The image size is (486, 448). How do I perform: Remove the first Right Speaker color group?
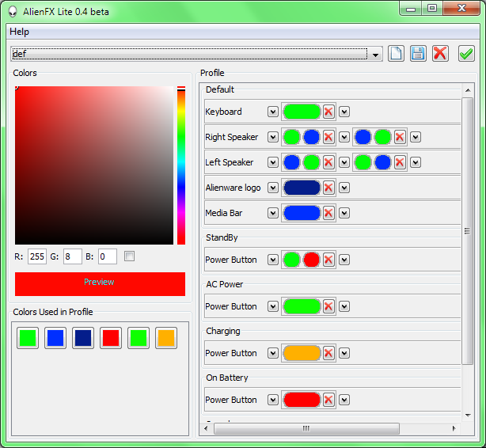328,137
